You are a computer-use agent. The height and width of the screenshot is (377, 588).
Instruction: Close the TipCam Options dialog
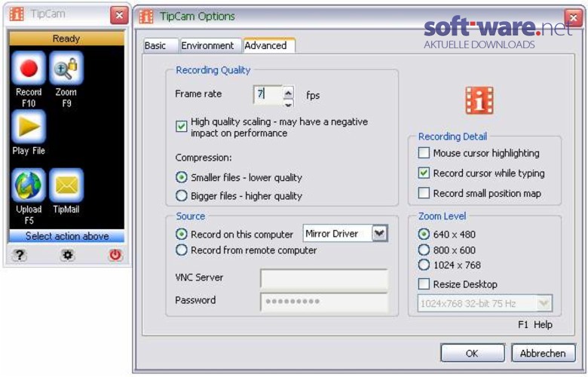(574, 17)
